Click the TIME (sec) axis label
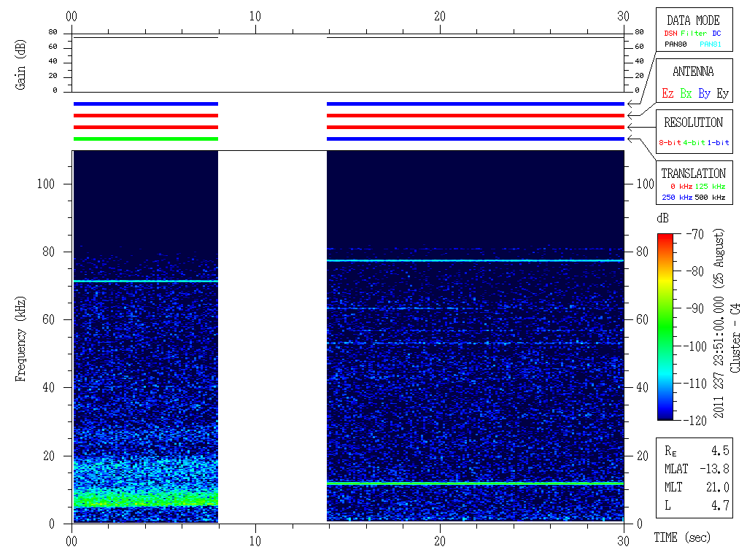 682,537
